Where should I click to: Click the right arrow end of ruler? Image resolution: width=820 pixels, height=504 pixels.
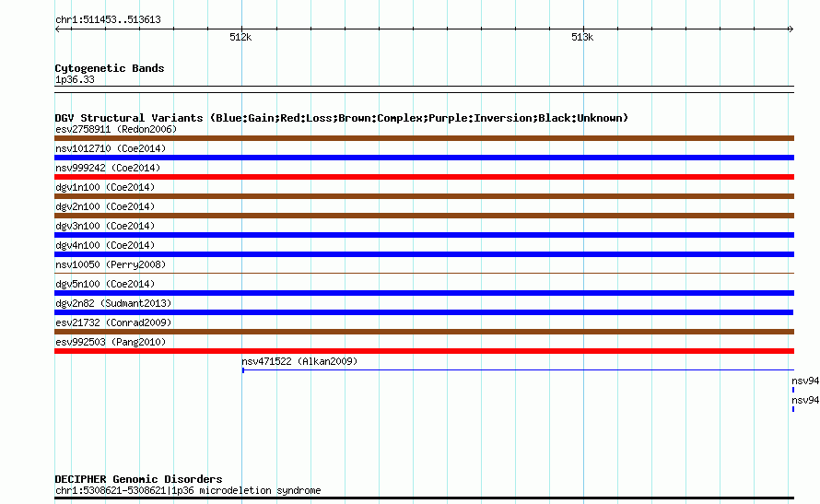click(791, 29)
